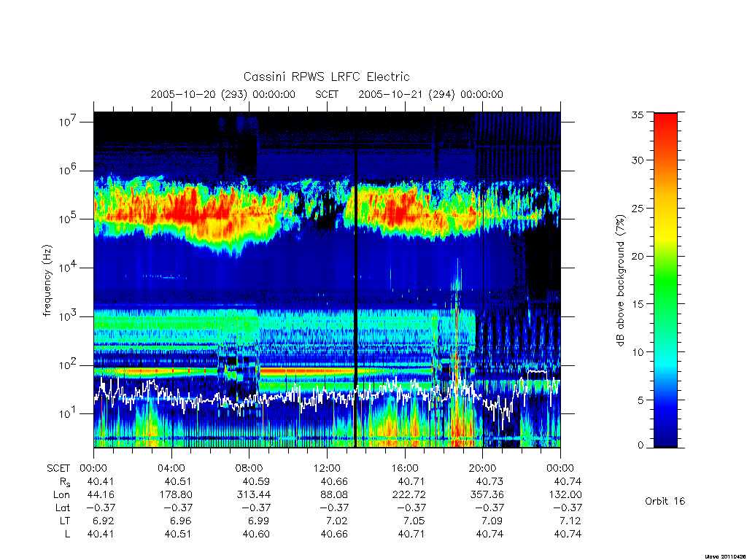Click the "SCET" label between the header timestamps

point(327,94)
